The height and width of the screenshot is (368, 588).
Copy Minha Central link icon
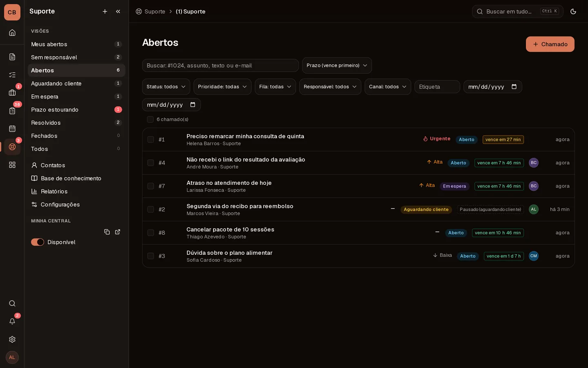click(107, 232)
